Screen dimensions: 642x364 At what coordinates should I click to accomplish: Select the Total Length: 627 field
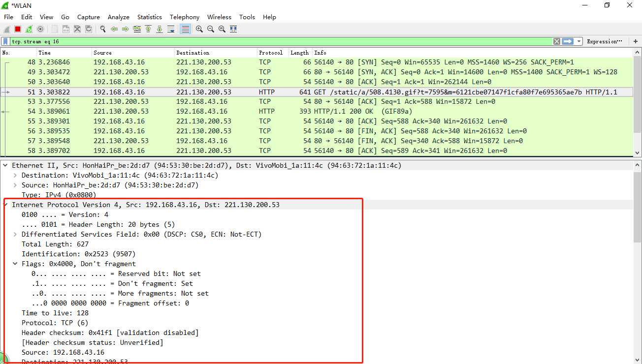55,244
